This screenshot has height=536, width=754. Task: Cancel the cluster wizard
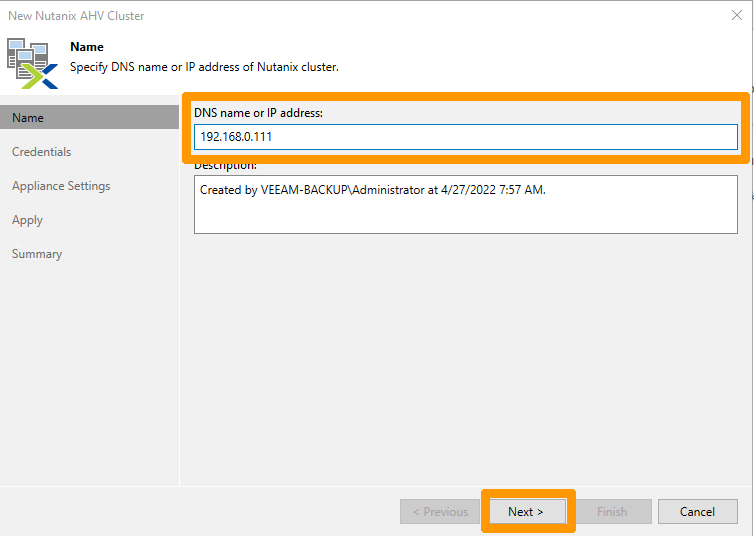(698, 511)
